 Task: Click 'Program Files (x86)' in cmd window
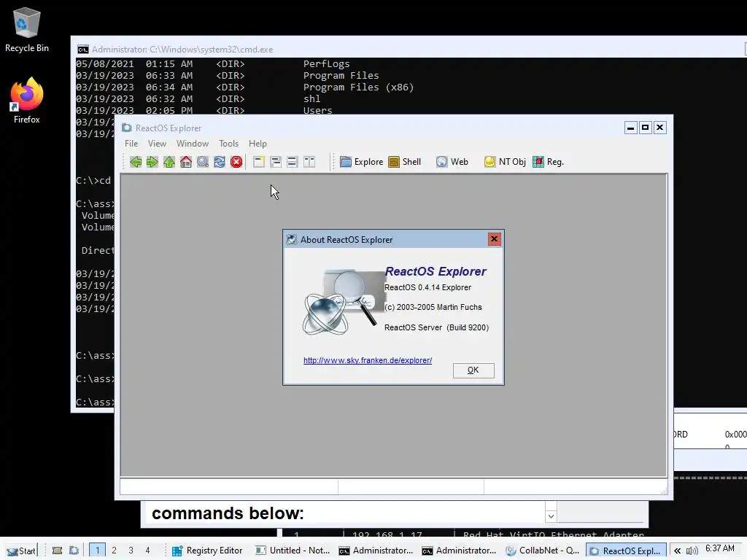[x=359, y=87]
